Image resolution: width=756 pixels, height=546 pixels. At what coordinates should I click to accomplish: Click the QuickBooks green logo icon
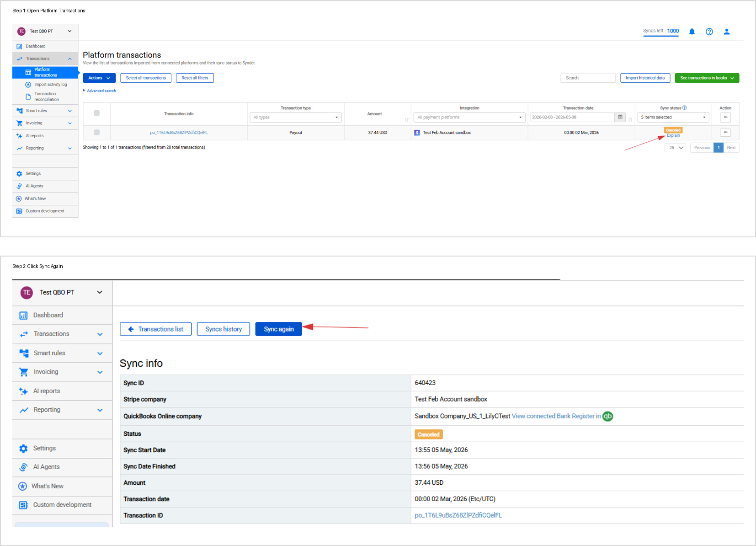click(607, 416)
